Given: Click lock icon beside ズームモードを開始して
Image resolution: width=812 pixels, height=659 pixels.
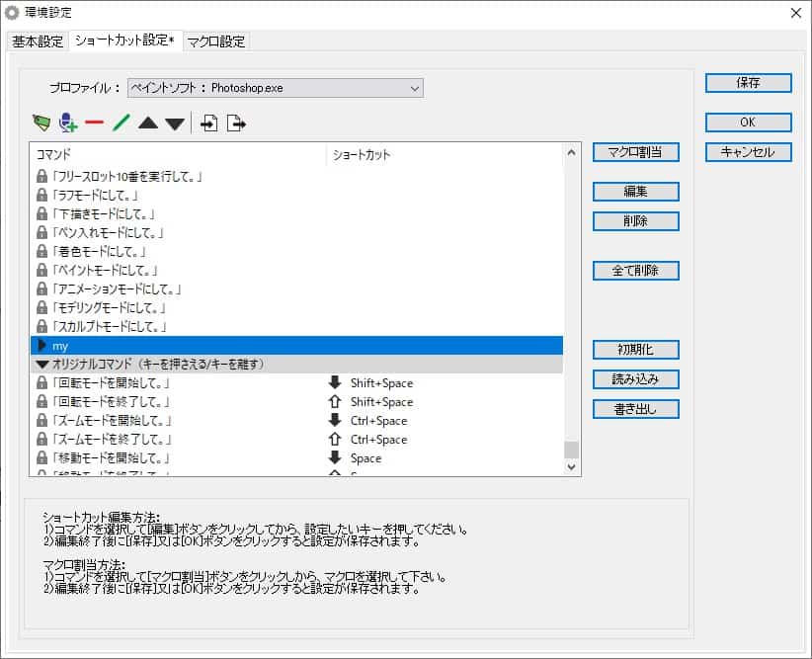Looking at the screenshot, I should pyautogui.click(x=41, y=420).
